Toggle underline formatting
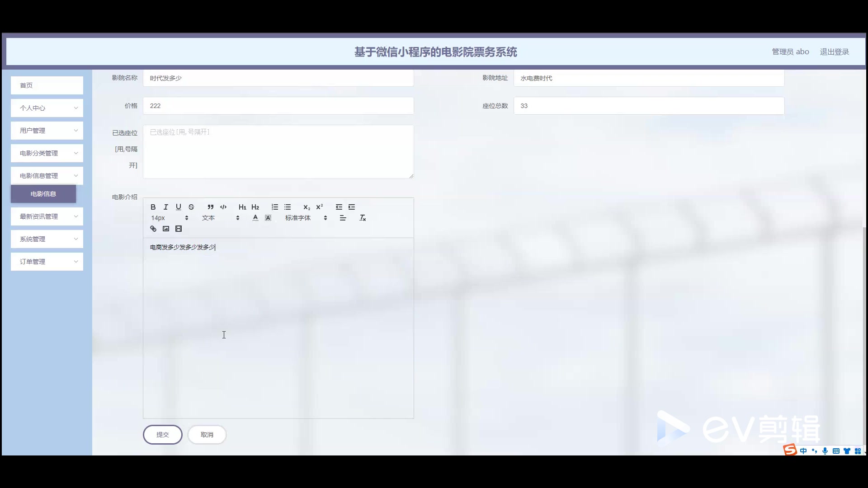868x488 pixels. coord(179,207)
